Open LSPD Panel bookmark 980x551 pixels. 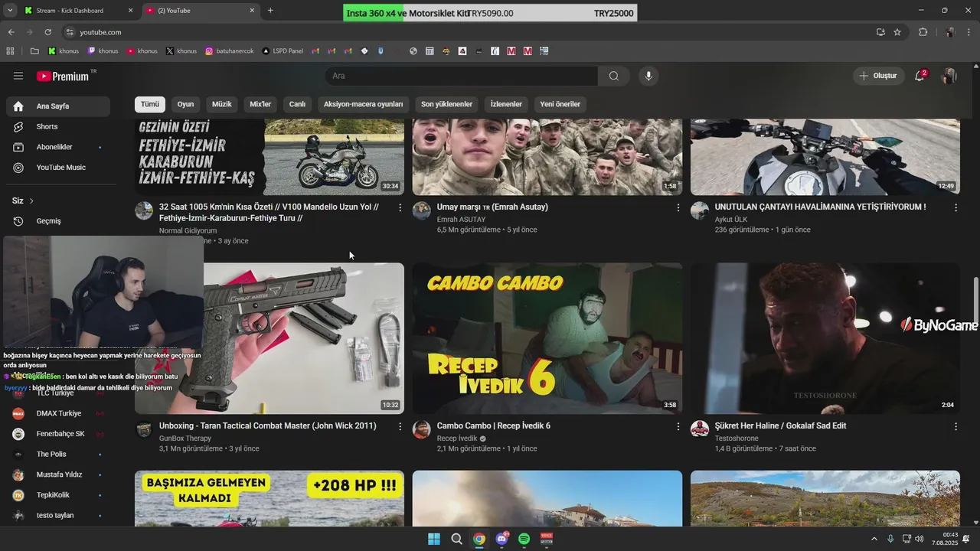(283, 51)
